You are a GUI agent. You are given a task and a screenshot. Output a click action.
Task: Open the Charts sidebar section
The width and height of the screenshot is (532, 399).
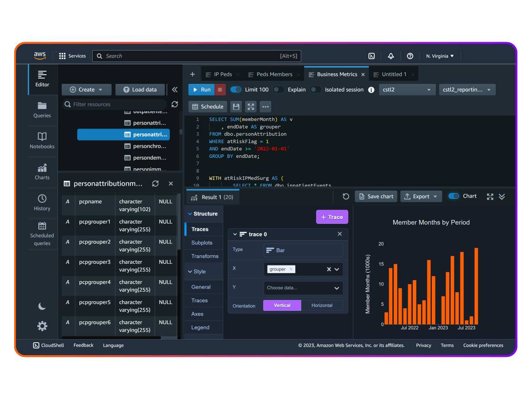(42, 172)
